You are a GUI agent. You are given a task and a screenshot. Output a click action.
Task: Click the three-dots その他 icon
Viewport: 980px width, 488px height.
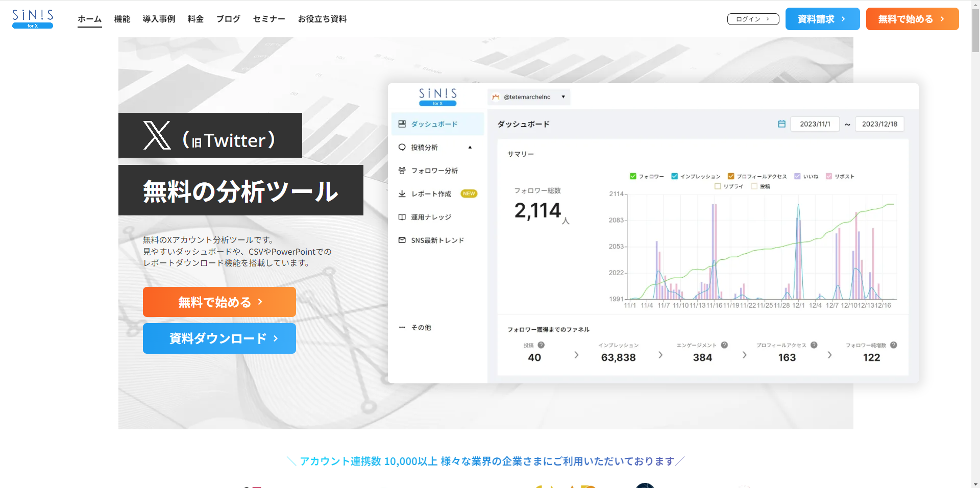[402, 327]
